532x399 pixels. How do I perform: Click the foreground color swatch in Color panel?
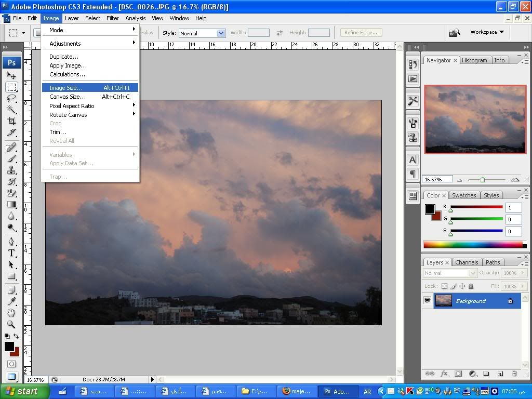[x=430, y=209]
